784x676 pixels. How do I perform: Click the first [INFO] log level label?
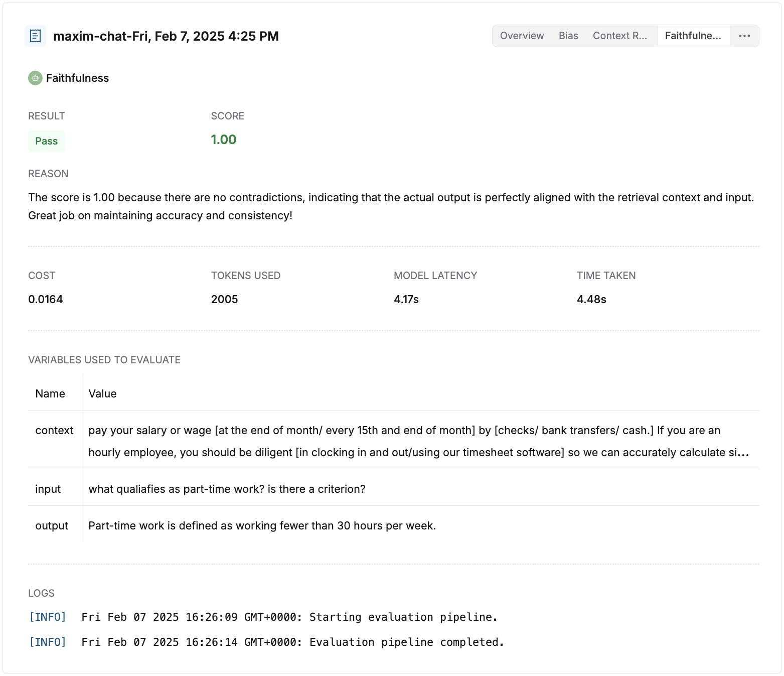click(x=47, y=617)
